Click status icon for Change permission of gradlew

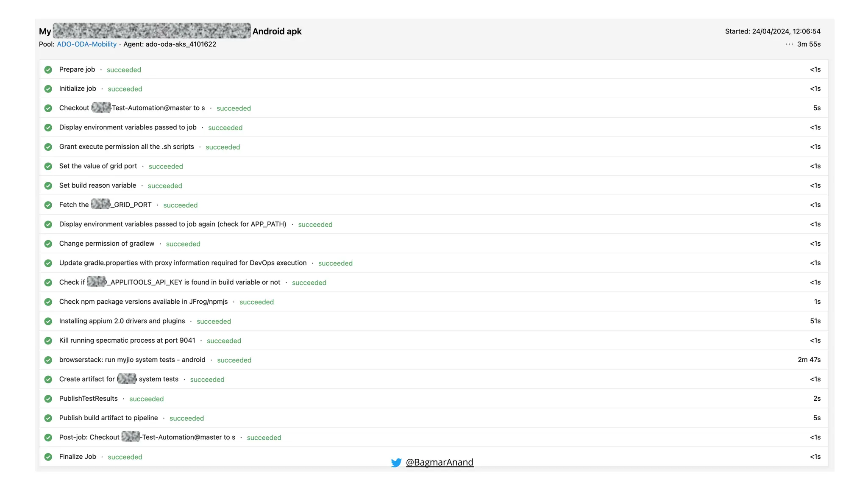48,244
